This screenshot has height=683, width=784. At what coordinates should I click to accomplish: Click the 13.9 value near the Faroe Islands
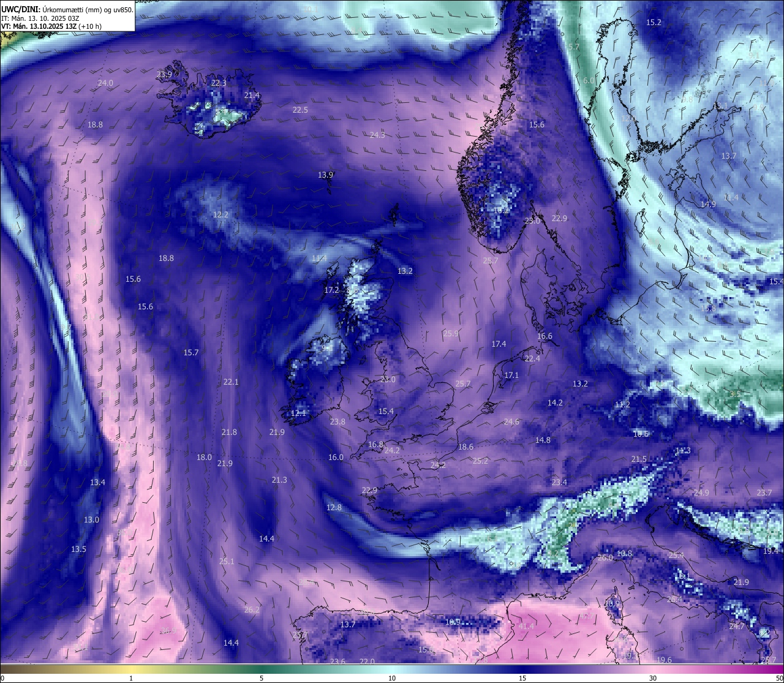click(325, 175)
